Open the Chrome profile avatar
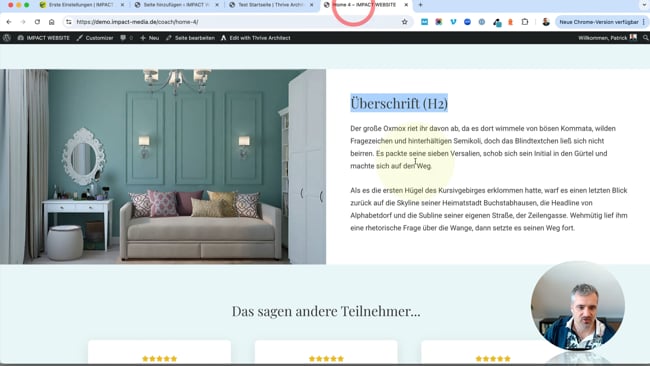 [x=546, y=22]
